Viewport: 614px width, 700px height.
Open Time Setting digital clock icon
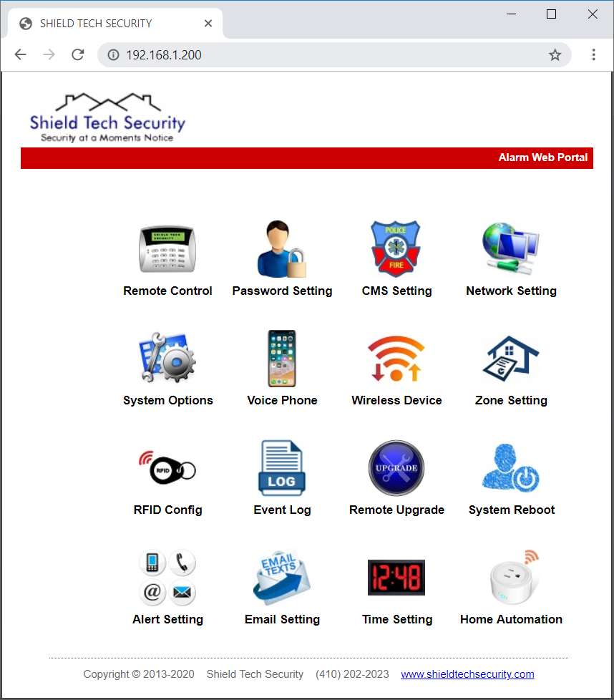point(396,578)
